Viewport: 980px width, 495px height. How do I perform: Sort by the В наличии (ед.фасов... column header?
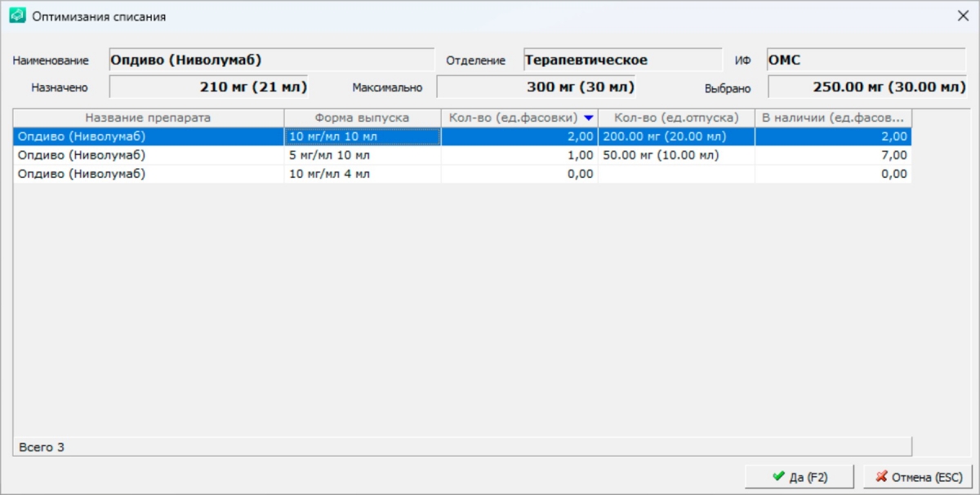coord(833,118)
